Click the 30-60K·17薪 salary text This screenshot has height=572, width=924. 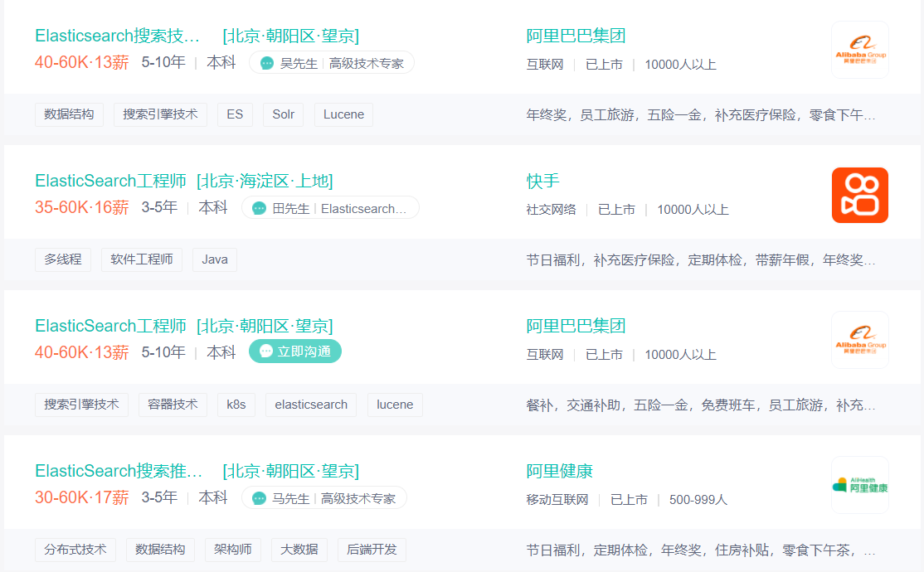(82, 497)
